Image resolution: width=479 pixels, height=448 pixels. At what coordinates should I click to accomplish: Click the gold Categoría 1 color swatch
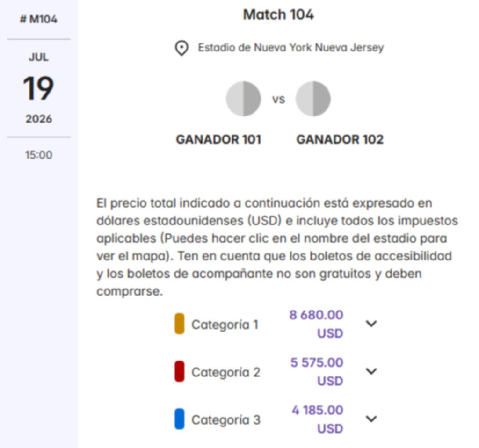coord(179,324)
